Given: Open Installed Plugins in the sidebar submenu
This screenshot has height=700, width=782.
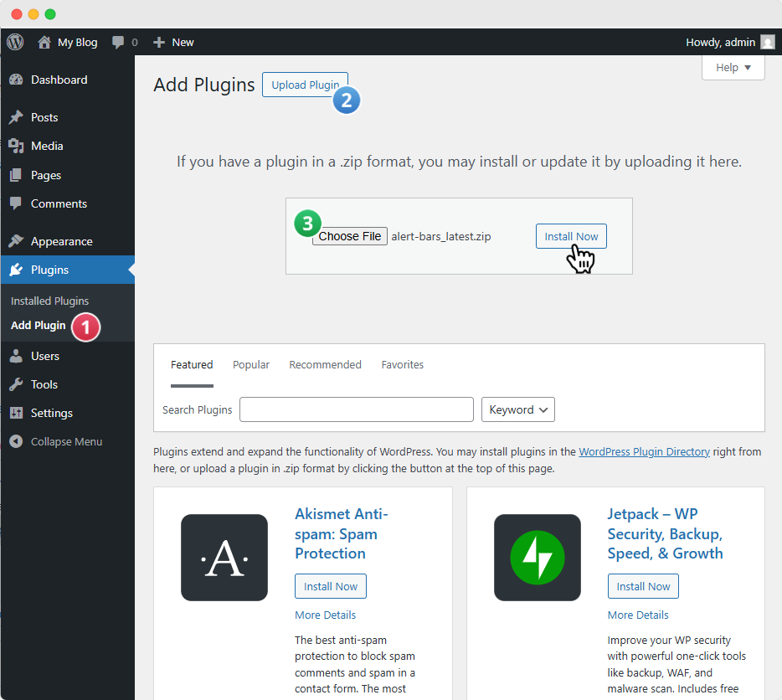Looking at the screenshot, I should pyautogui.click(x=49, y=301).
